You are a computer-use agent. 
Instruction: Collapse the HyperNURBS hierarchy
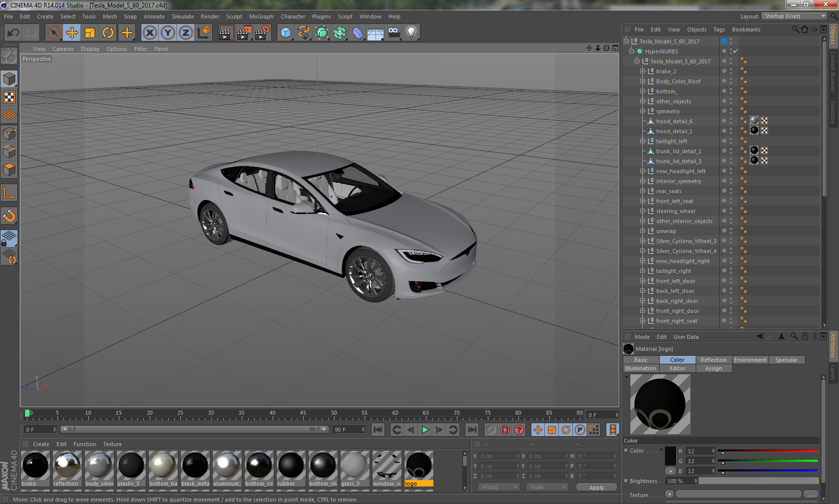[x=631, y=51]
